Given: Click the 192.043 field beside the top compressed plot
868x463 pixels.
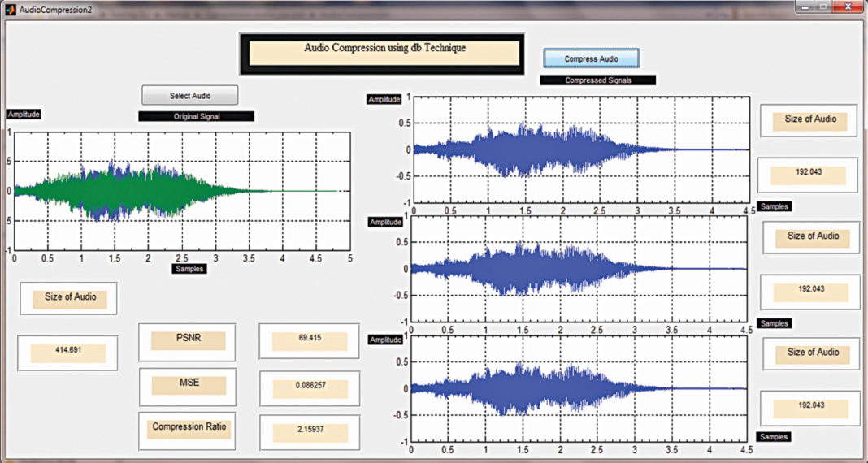Looking at the screenshot, I should [x=807, y=175].
